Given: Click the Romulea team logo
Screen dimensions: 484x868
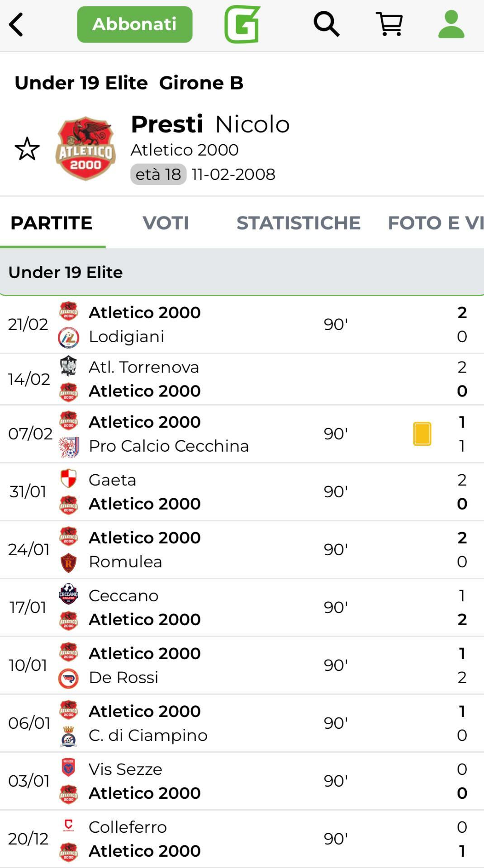Looking at the screenshot, I should tap(68, 562).
